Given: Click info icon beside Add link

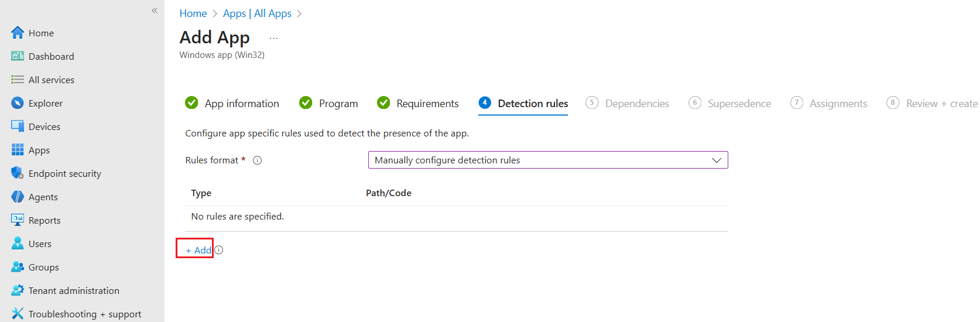Looking at the screenshot, I should coord(219,250).
